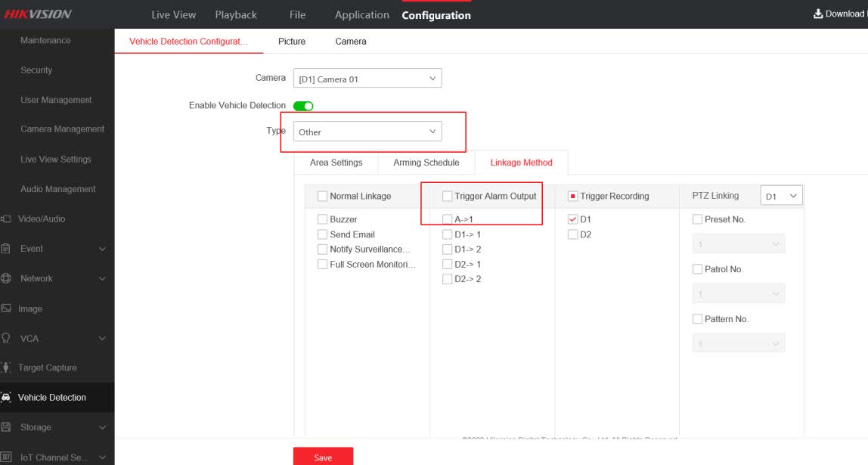Viewport: 868px width, 465px height.
Task: Click the Download icon in header
Action: tap(817, 14)
